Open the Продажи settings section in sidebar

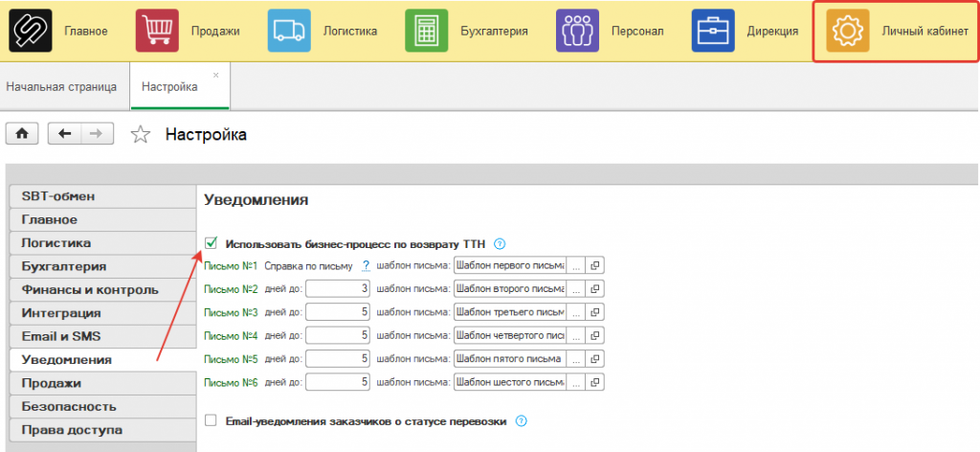[x=103, y=383]
